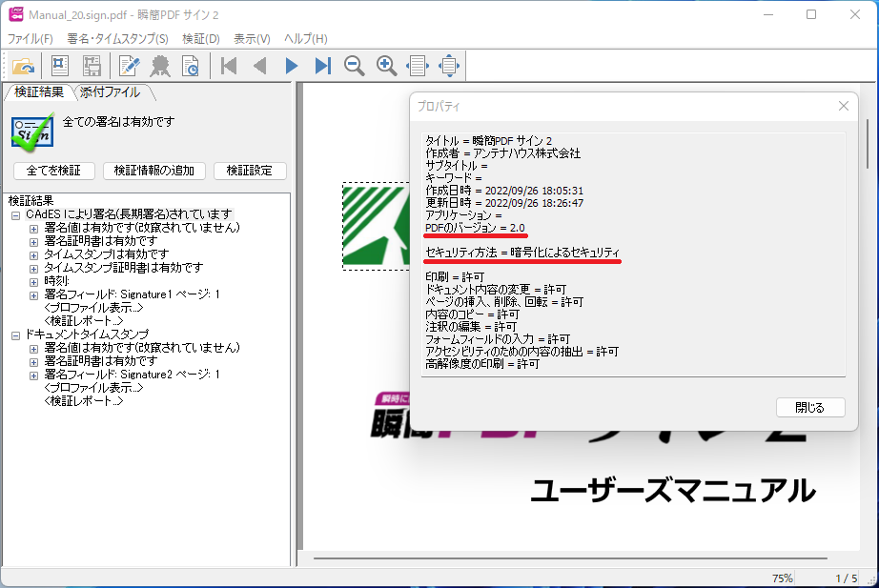Screen dimensions: 879x588
Task: Select 署名フィールド: Signature1 ページ: 1 row
Action: click(132, 294)
